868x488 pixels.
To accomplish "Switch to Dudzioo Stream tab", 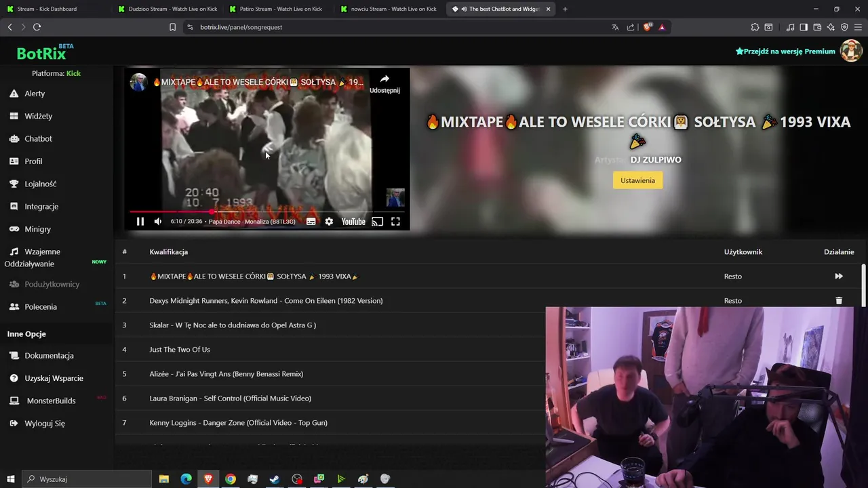I will click(167, 9).
